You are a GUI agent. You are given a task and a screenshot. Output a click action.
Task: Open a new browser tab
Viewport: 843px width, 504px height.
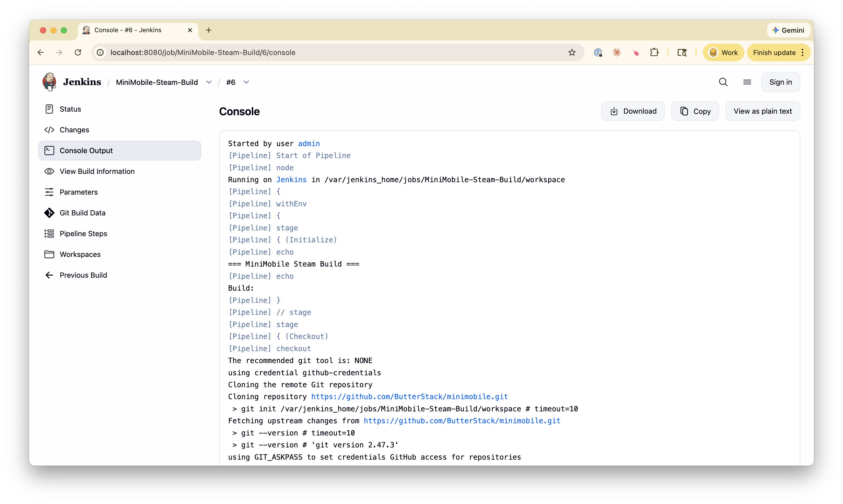click(208, 30)
